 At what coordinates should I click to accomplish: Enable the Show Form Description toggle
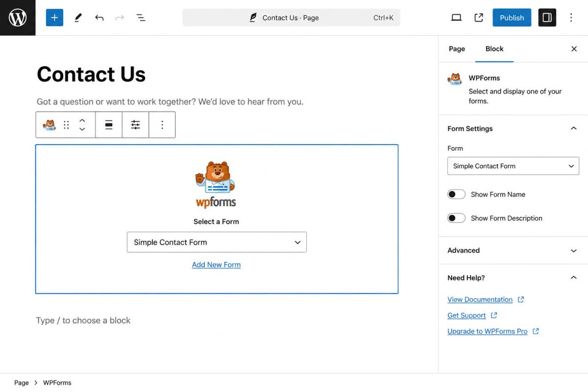(x=456, y=218)
